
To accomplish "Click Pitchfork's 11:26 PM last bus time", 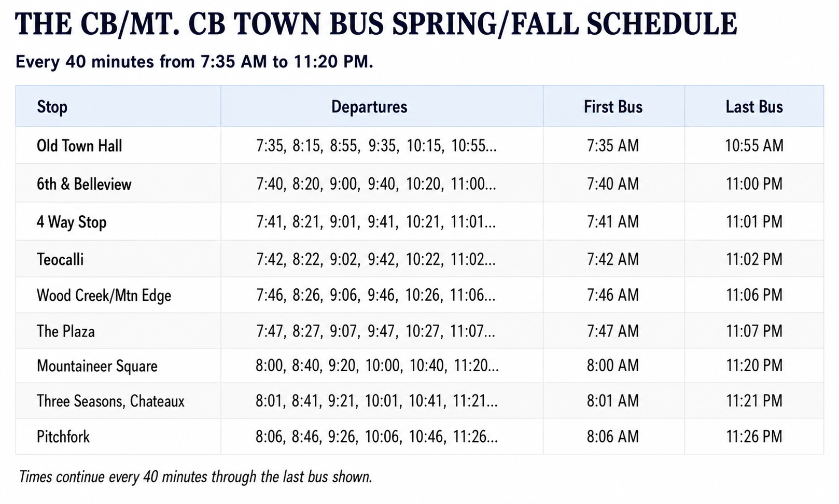I will tap(754, 437).
